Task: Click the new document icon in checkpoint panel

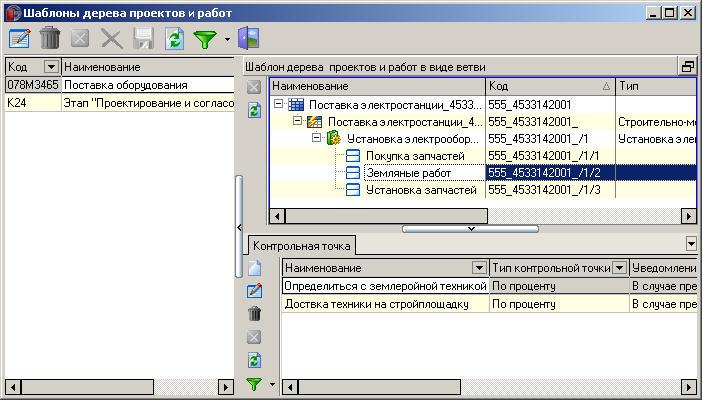Action: coord(254,268)
